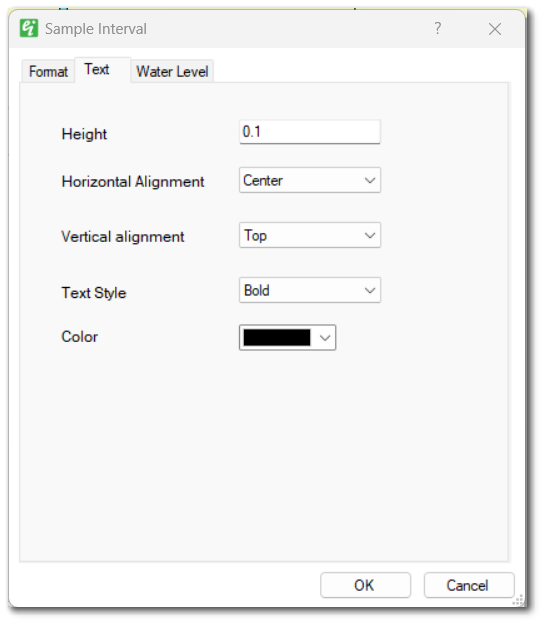The width and height of the screenshot is (543, 623).
Task: Click the Height input field
Action: coord(310,132)
